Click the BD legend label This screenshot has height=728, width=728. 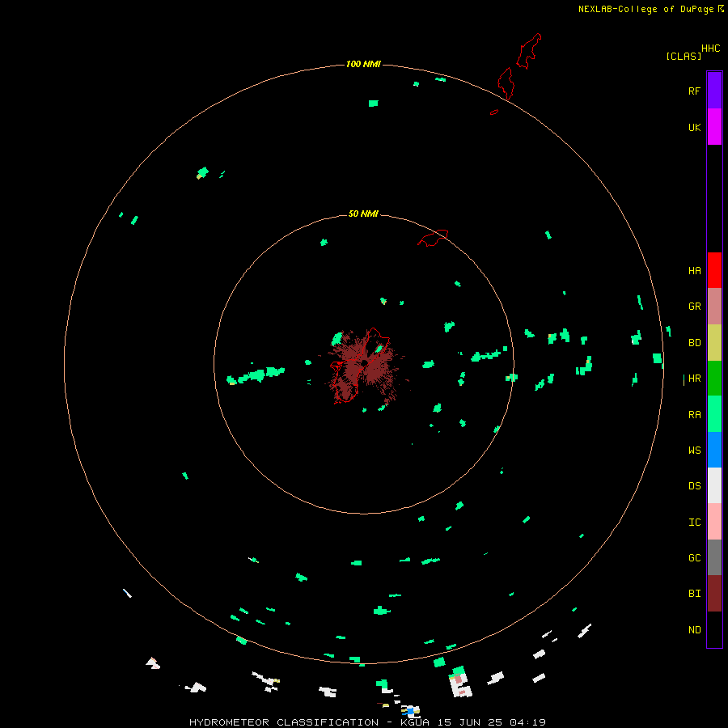[x=694, y=343]
